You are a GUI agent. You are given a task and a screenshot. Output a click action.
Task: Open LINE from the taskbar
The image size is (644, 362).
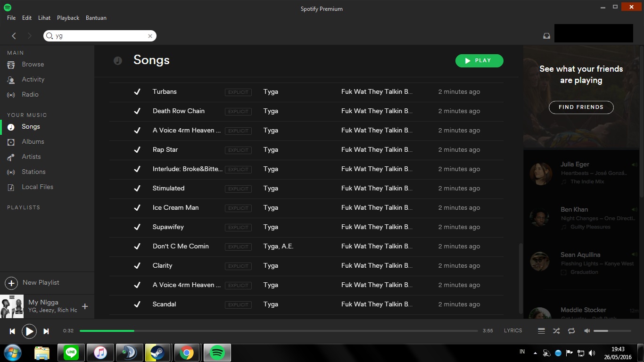pyautogui.click(x=71, y=353)
